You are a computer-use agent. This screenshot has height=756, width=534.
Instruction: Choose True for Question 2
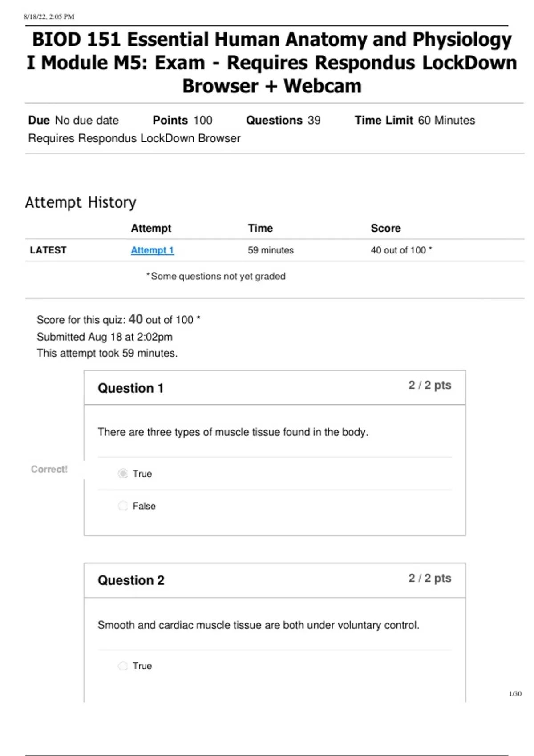pos(123,666)
